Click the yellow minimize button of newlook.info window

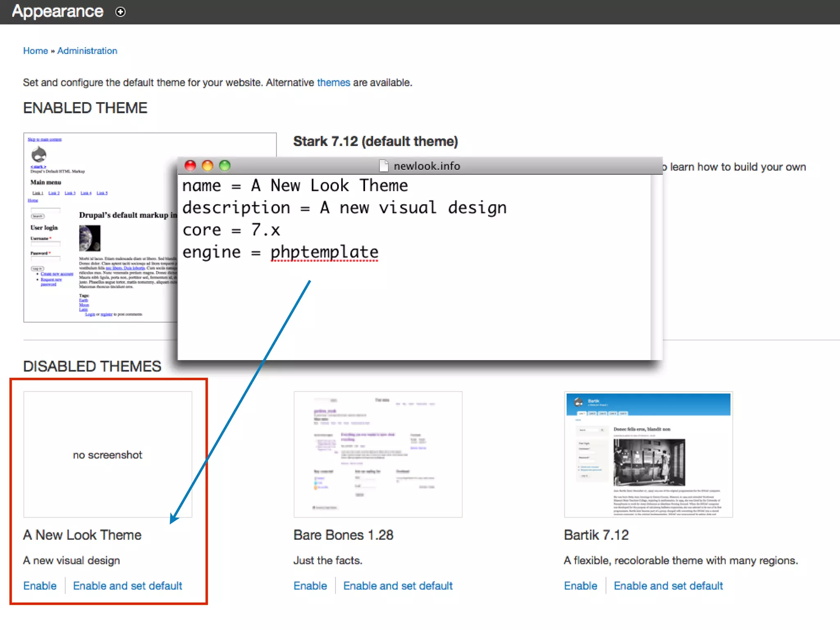pos(208,166)
